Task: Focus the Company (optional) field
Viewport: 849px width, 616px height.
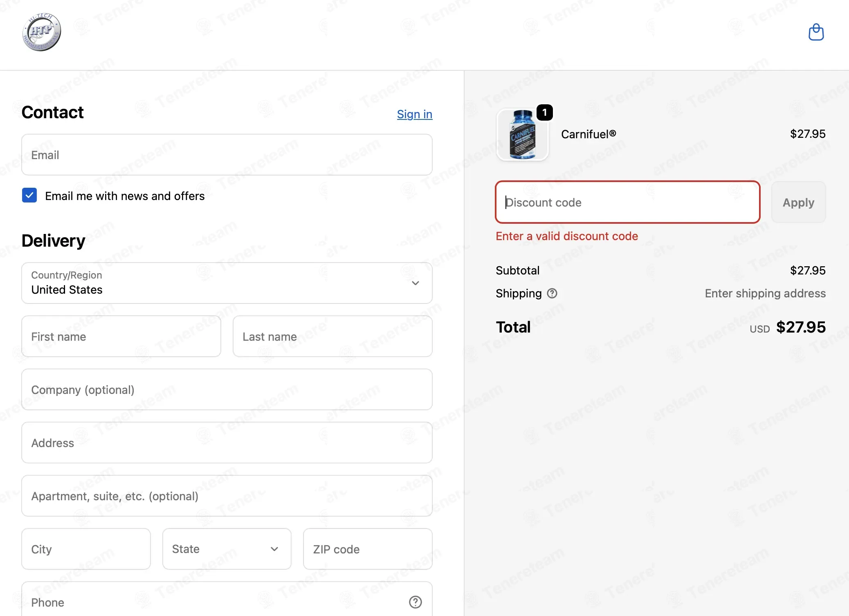Action: point(227,389)
